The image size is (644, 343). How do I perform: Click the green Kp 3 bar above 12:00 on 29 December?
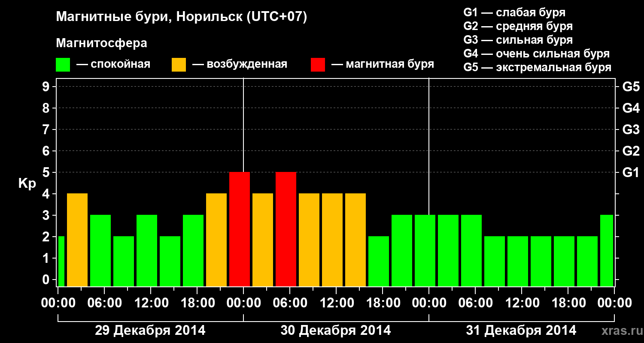click(147, 250)
